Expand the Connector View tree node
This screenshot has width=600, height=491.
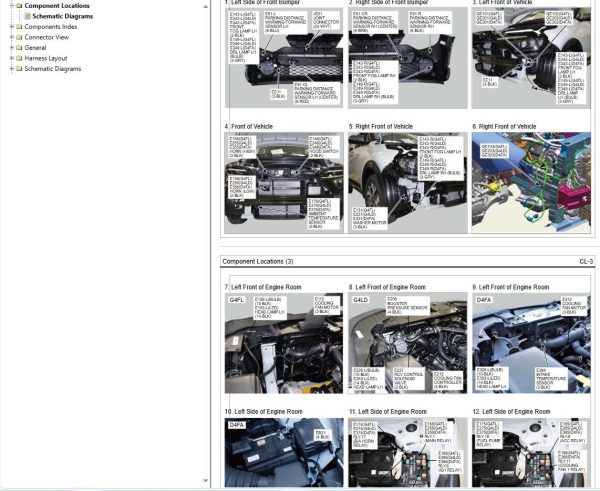pyautogui.click(x=12, y=37)
